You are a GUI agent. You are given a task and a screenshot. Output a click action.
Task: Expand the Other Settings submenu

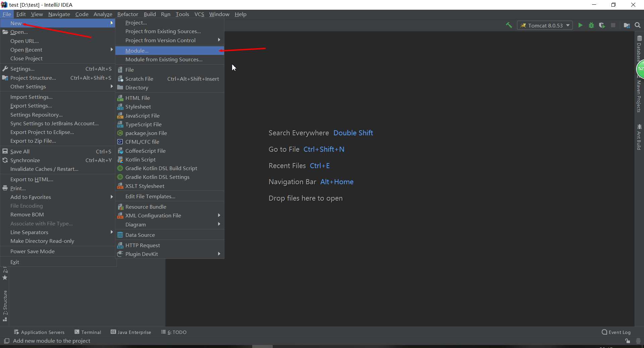58,86
